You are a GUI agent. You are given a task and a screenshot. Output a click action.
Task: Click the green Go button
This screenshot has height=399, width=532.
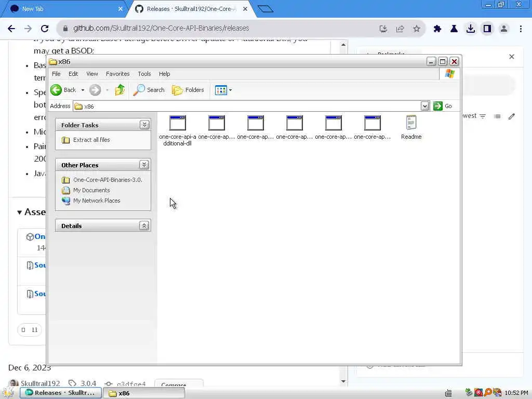pos(443,106)
